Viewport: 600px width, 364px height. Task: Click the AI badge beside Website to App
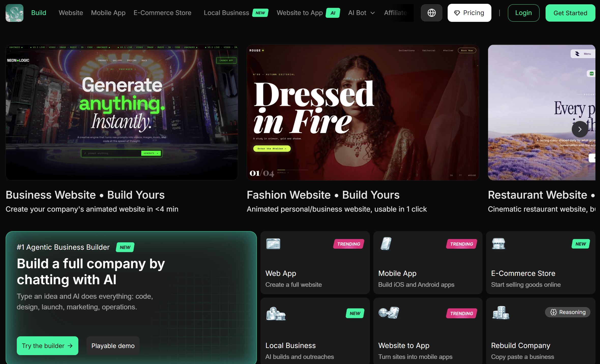[333, 13]
